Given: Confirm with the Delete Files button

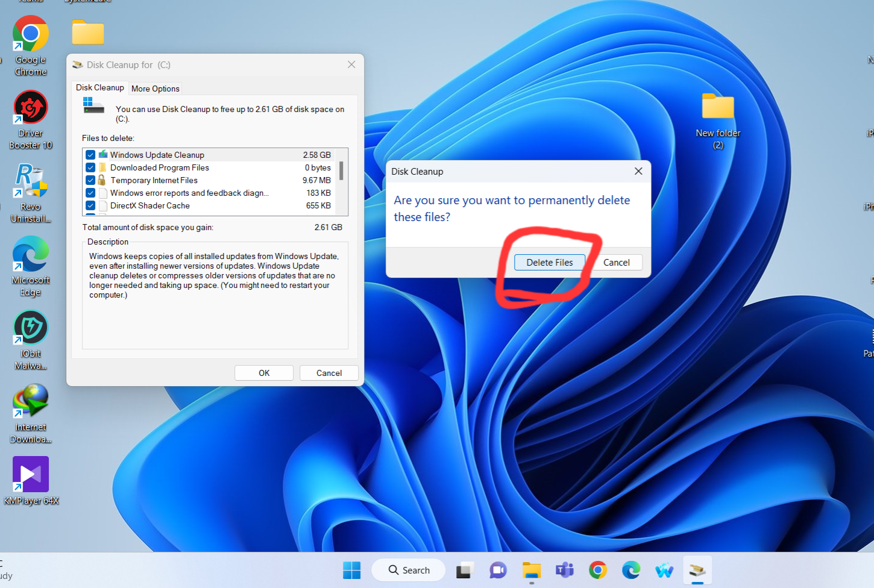Looking at the screenshot, I should tap(549, 263).
